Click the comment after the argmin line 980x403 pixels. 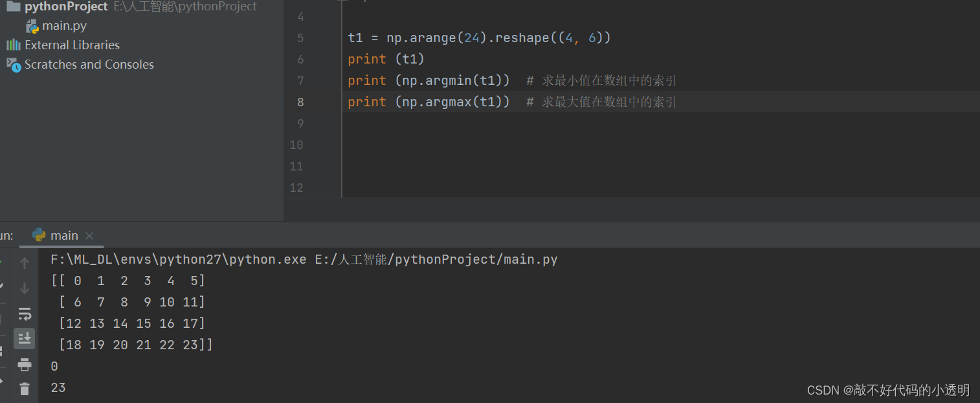click(x=601, y=81)
